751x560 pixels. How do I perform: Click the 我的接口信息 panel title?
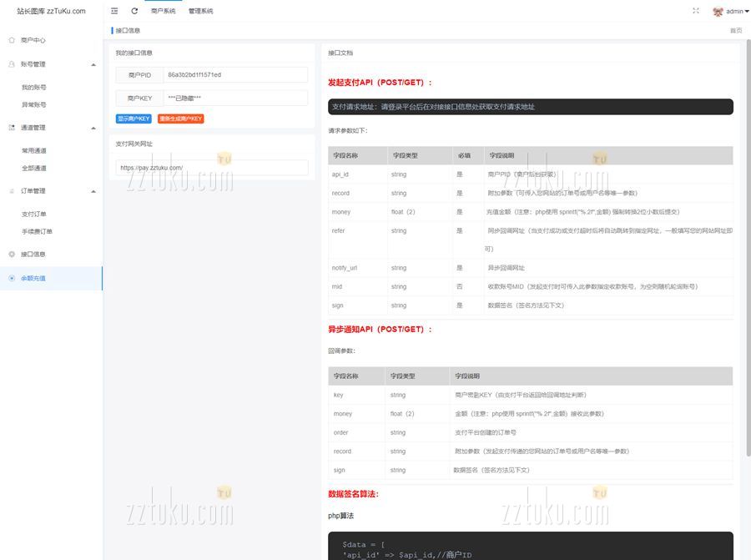[x=134, y=53]
